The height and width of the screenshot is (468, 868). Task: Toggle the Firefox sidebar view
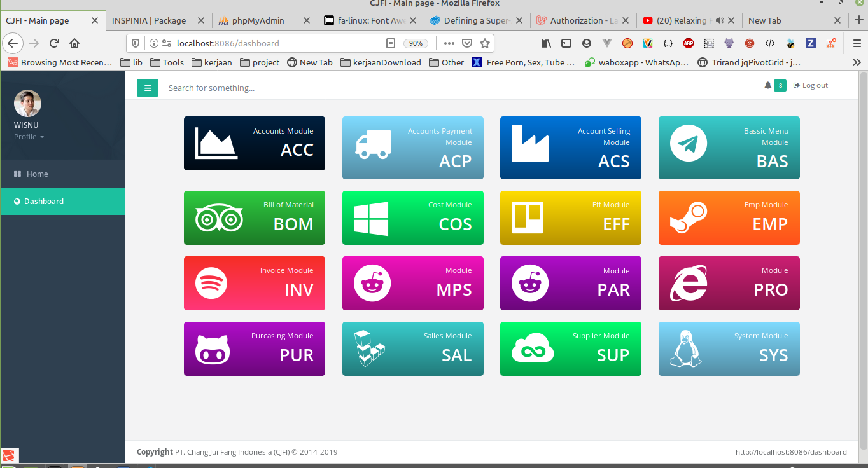click(x=566, y=43)
